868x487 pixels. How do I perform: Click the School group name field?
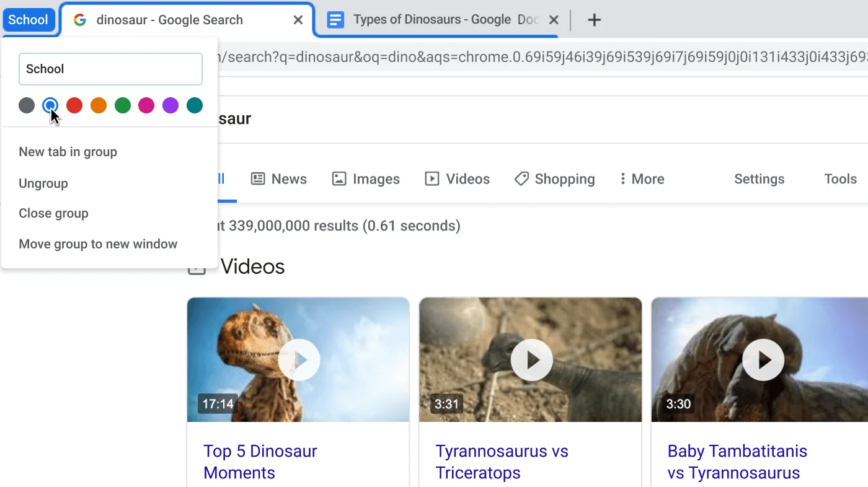110,69
